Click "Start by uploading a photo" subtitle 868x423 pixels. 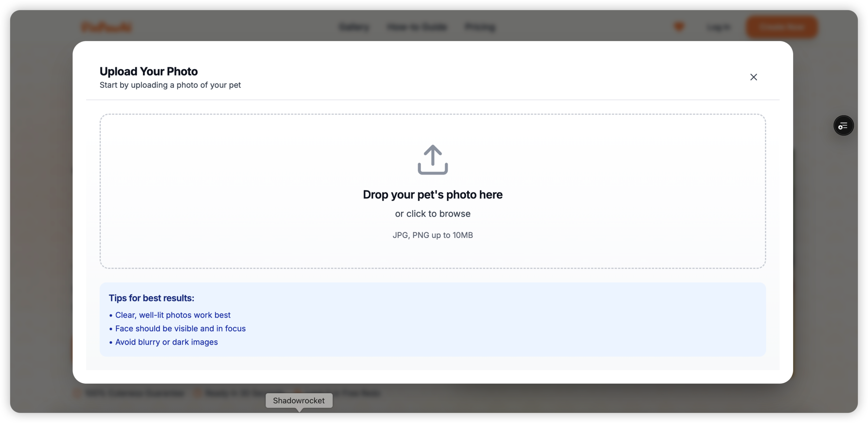(170, 85)
